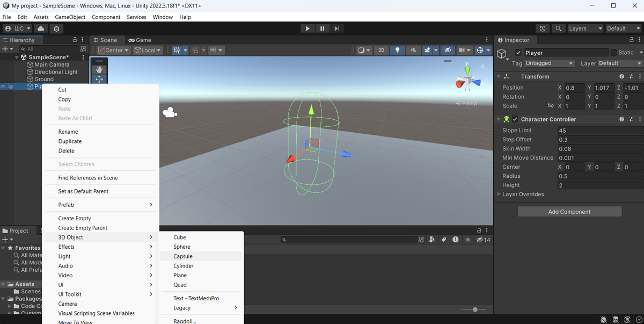644x324 pixels.
Task: Open the Default layout dropdown
Action: (x=623, y=28)
